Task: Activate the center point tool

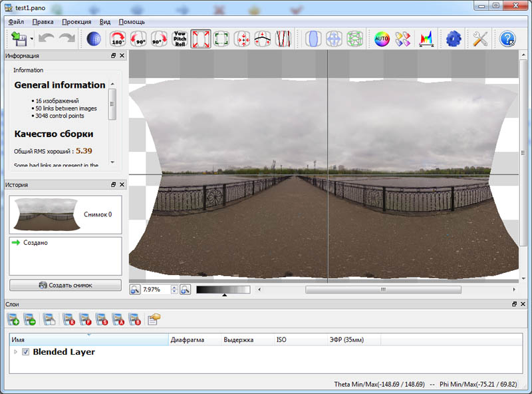Action: pos(242,39)
